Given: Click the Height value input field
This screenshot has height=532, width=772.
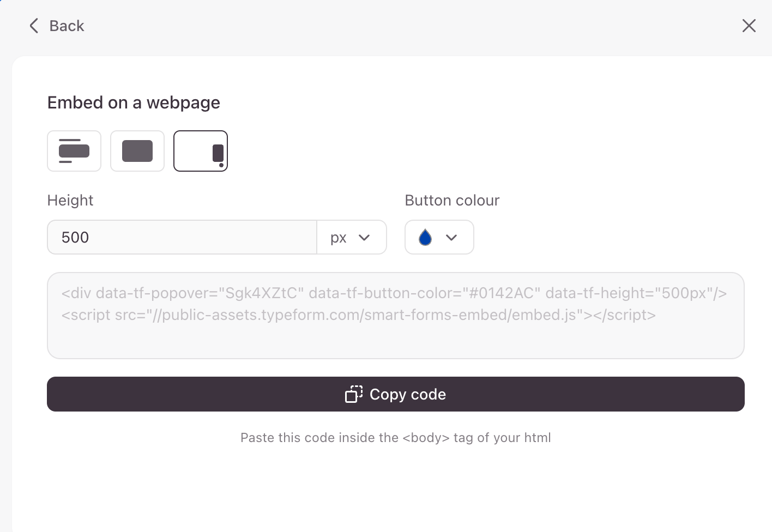Looking at the screenshot, I should tap(182, 237).
